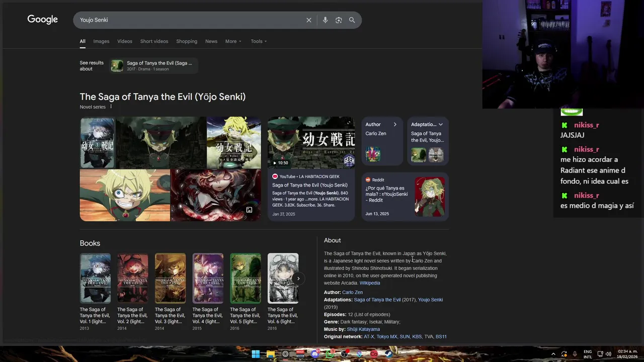Expand the Author card chevron
This screenshot has height=362, width=644.
pos(395,124)
